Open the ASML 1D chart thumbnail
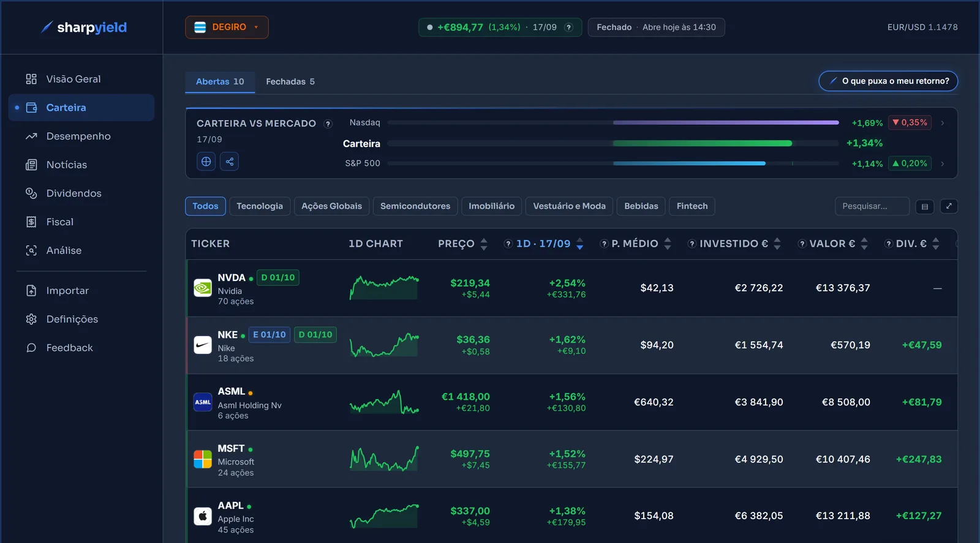 point(384,402)
